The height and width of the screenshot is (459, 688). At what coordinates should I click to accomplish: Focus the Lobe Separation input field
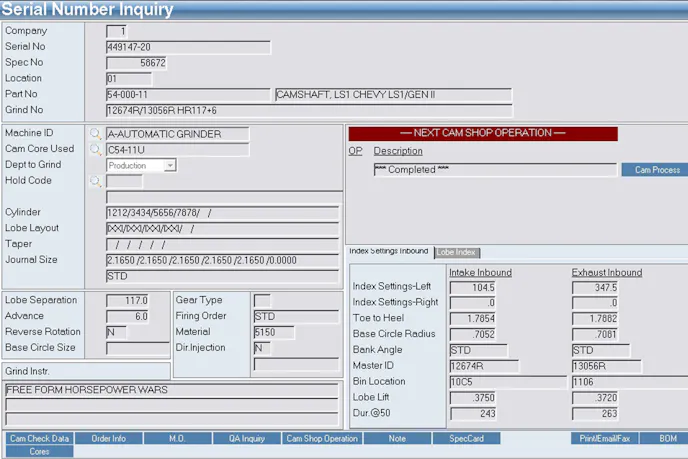pos(128,300)
